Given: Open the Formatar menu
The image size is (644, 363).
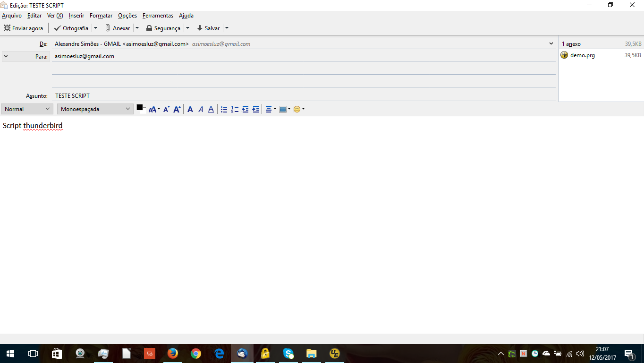Looking at the screenshot, I should [x=101, y=16].
